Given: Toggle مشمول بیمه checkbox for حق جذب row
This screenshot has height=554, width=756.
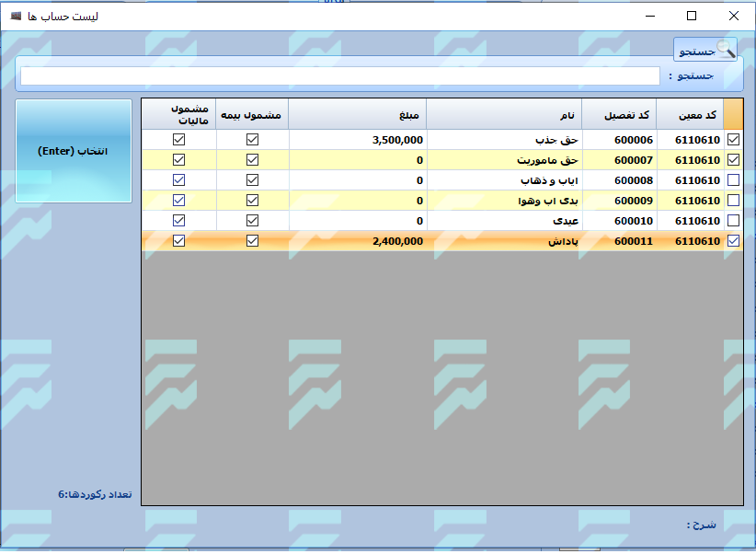Looking at the screenshot, I should (252, 140).
